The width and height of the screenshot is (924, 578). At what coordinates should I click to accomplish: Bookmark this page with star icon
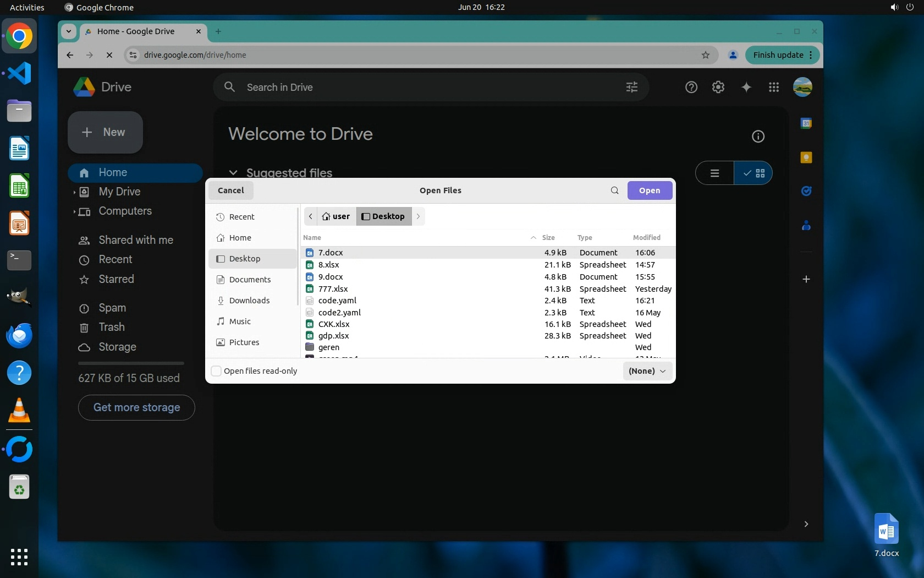(x=705, y=55)
